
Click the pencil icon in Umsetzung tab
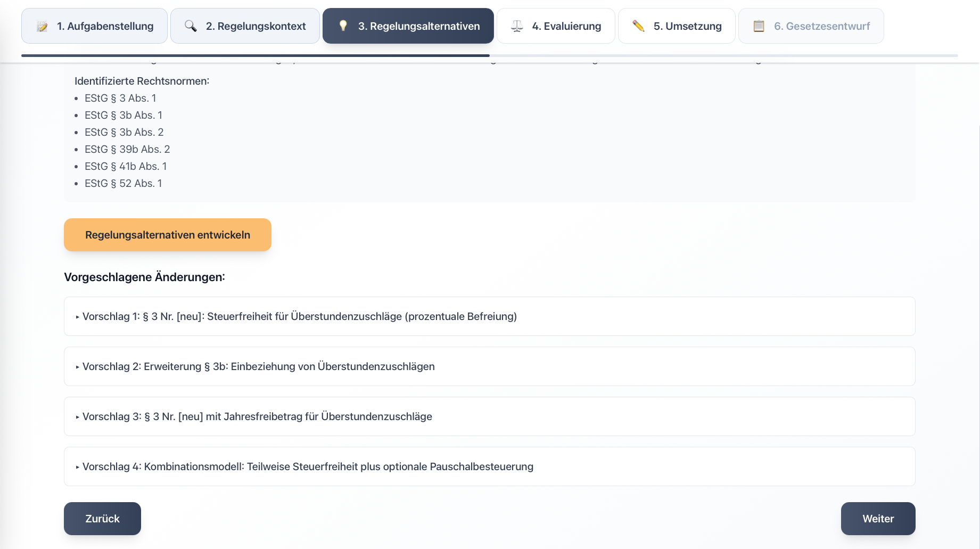coord(638,26)
